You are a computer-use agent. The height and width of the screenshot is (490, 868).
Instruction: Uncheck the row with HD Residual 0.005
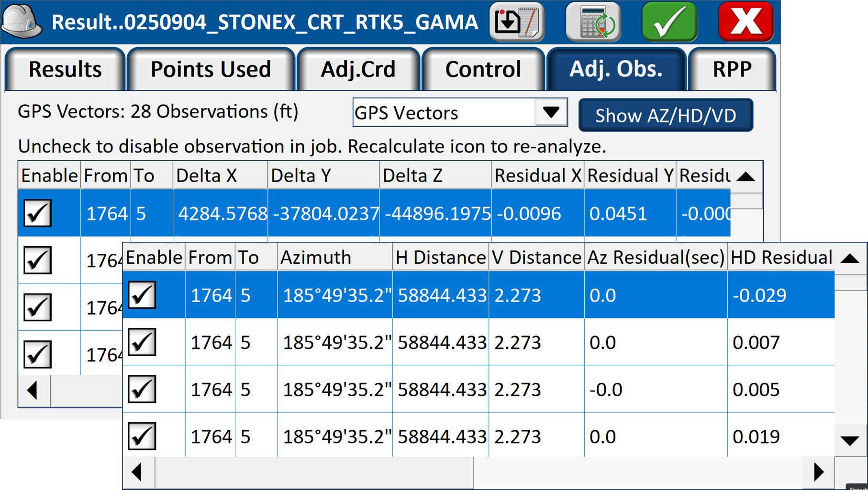(x=142, y=389)
